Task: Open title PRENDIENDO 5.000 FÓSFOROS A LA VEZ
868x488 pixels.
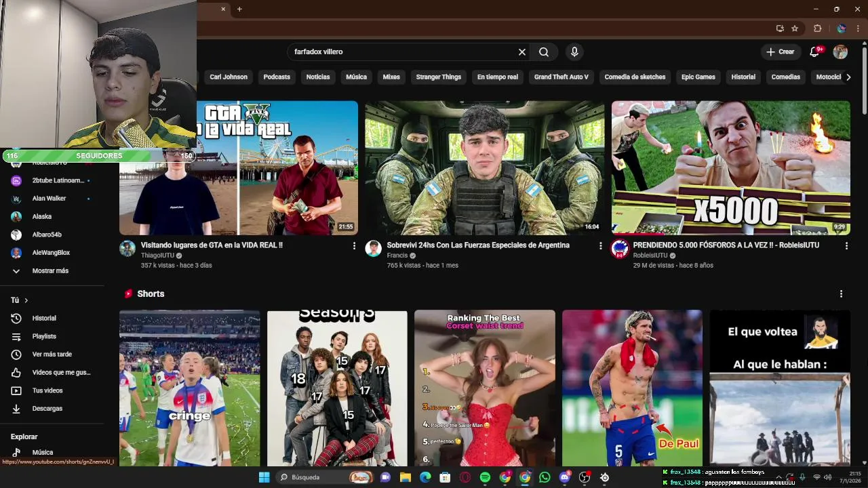Action: point(726,245)
